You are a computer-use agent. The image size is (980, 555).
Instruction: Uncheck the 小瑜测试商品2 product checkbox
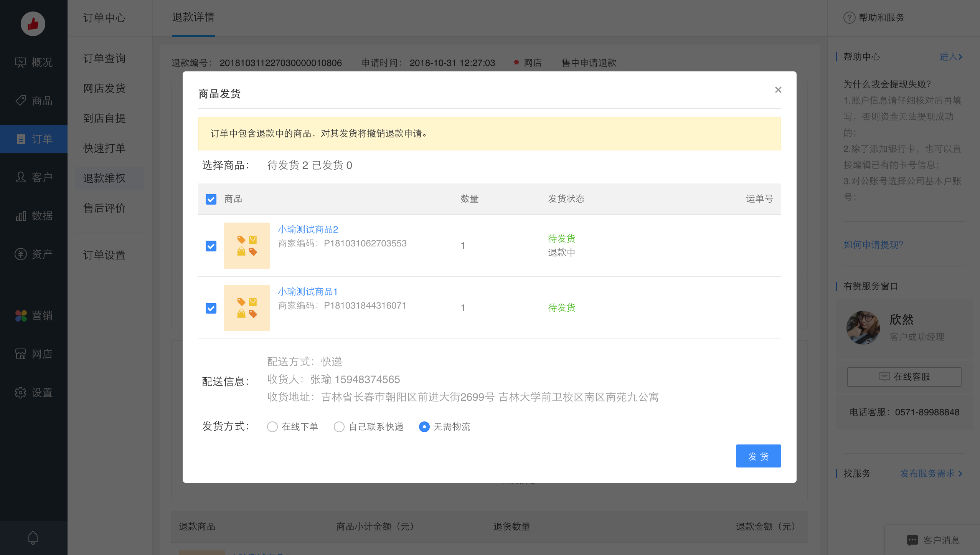click(211, 246)
